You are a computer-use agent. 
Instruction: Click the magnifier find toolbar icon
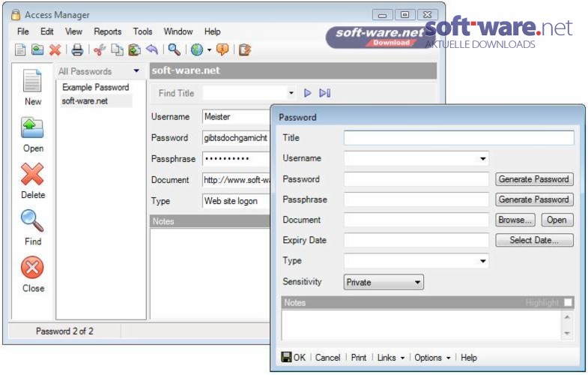click(x=174, y=49)
